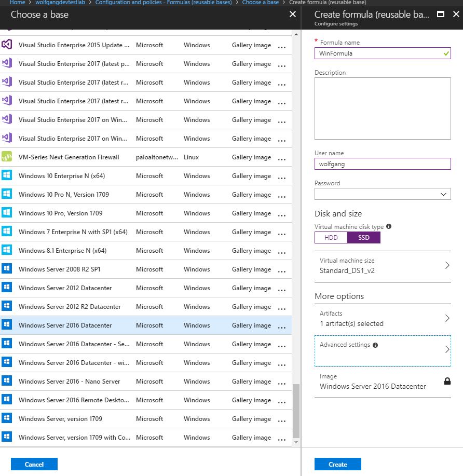This screenshot has height=476, width=463.
Task: Expand Artifacts 1 artifact(s) selected
Action: pyautogui.click(x=383, y=319)
